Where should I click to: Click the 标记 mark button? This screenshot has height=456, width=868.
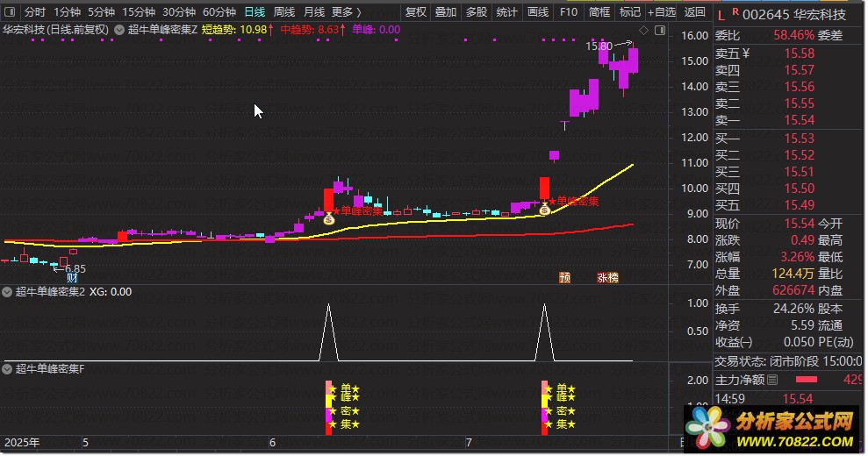(630, 11)
